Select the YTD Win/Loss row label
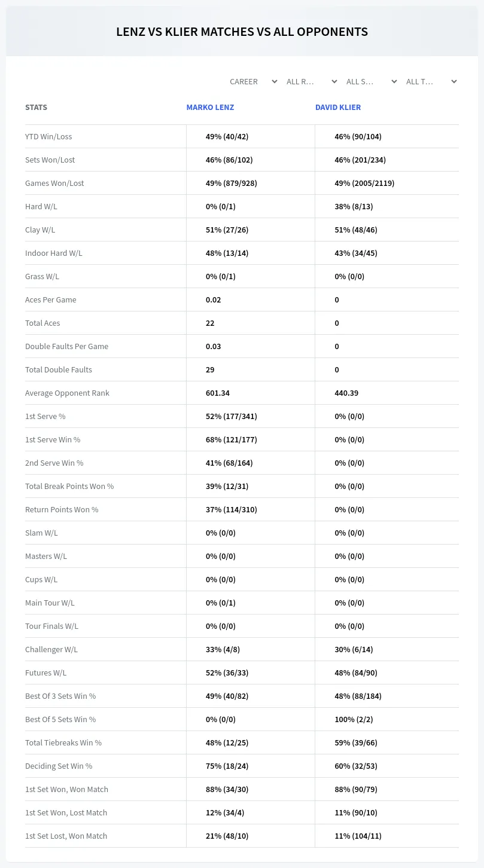Viewport: 484px width, 868px height. [48, 136]
